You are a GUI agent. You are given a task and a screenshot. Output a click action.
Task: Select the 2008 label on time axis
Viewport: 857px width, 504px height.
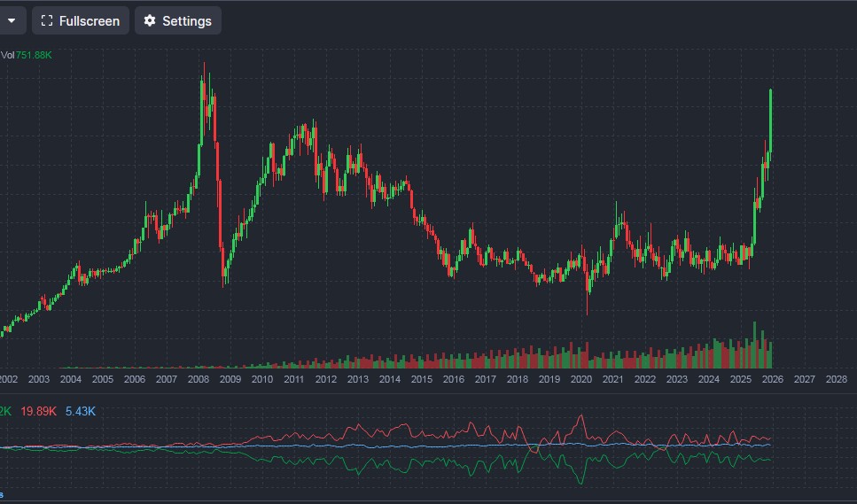[198, 379]
